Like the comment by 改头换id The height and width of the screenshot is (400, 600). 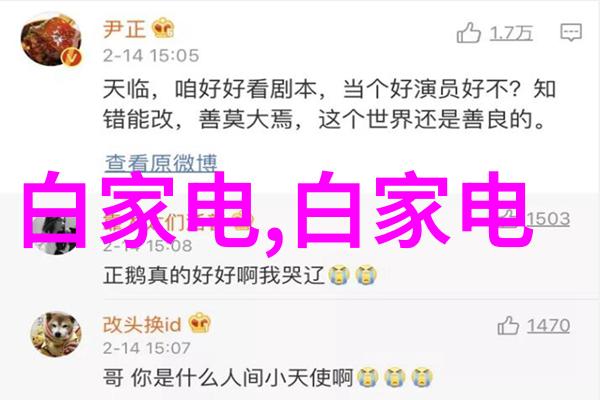[509, 326]
